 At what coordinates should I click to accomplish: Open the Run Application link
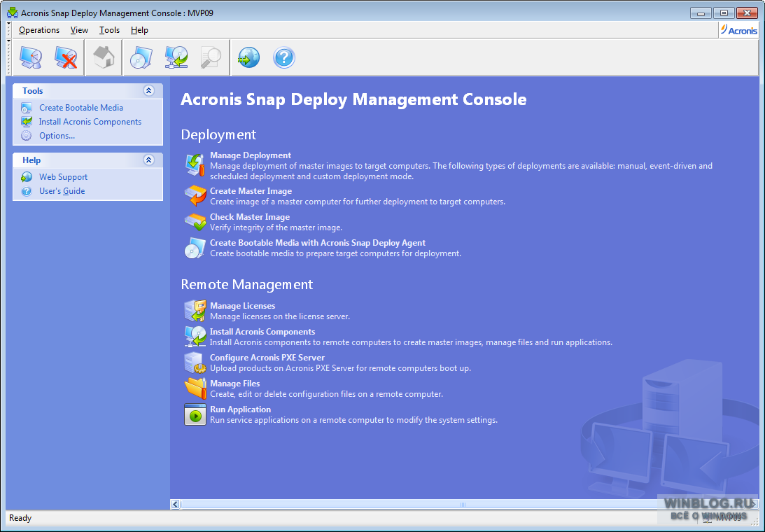point(240,409)
